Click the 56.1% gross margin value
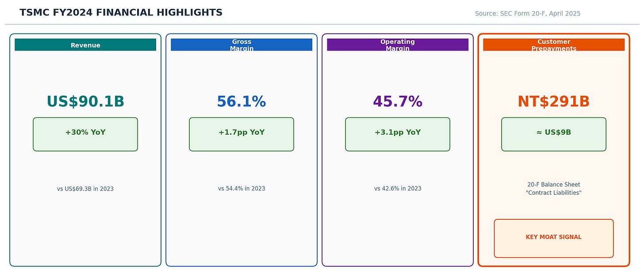Image resolution: width=644 pixels, height=276 pixels. coord(241,102)
